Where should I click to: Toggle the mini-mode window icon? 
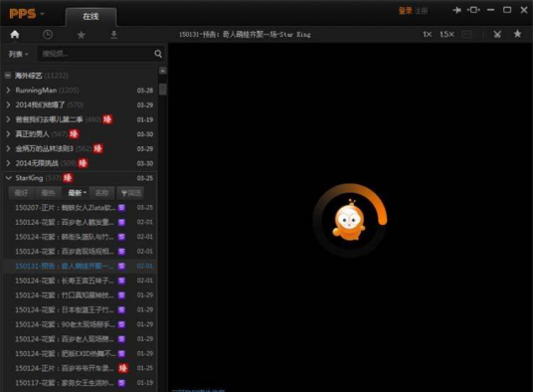click(474, 10)
